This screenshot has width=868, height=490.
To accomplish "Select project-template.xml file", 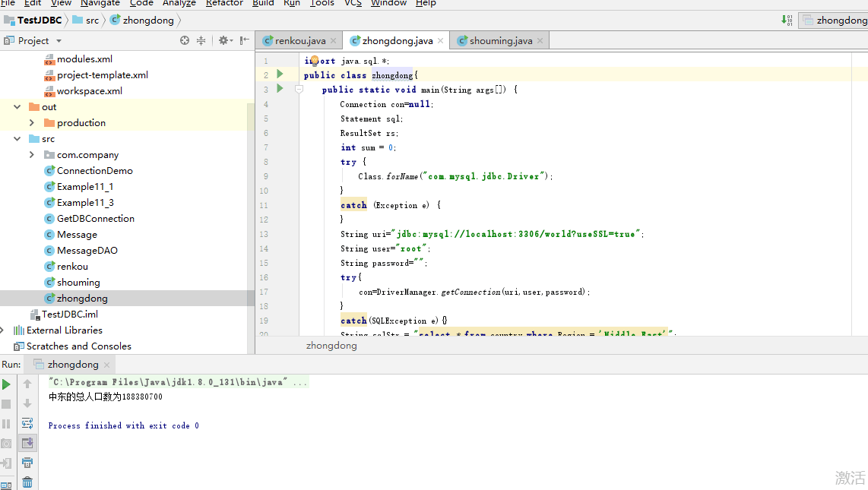I will pos(97,74).
